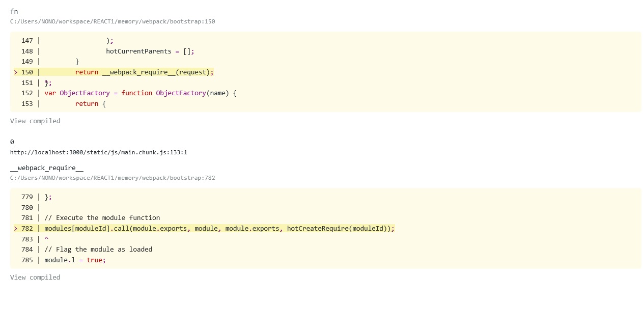
Task: Expand View compiled under bootstrap:150 snippet
Action: pyautogui.click(x=35, y=121)
